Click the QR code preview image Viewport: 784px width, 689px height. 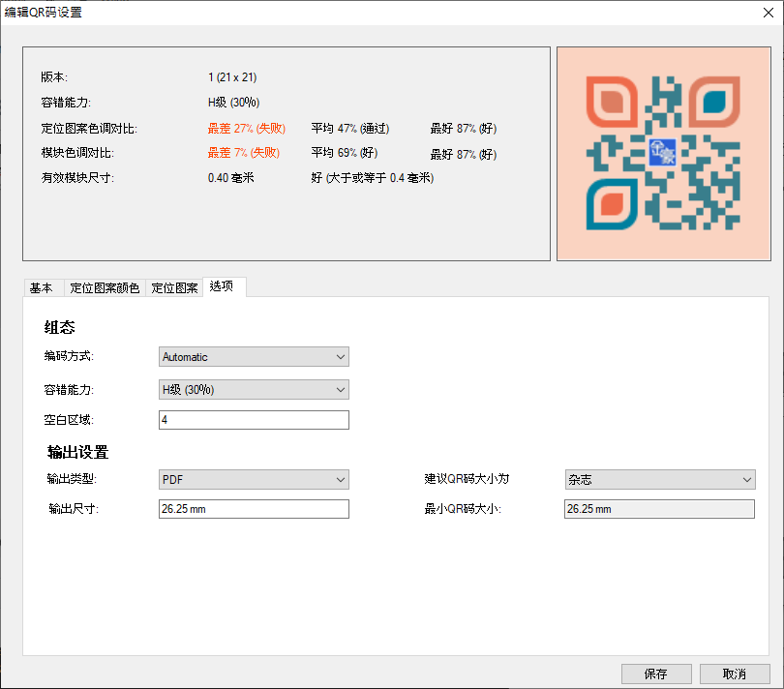click(x=664, y=154)
